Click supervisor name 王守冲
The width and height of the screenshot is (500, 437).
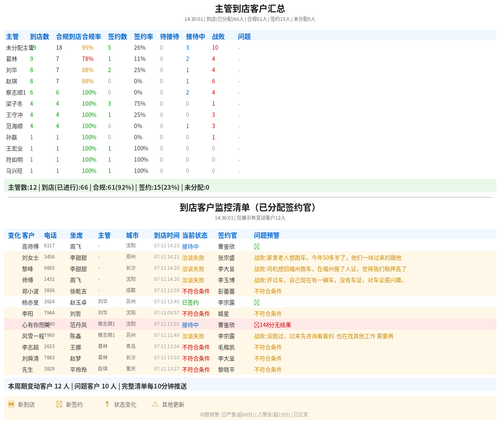coord(14,115)
